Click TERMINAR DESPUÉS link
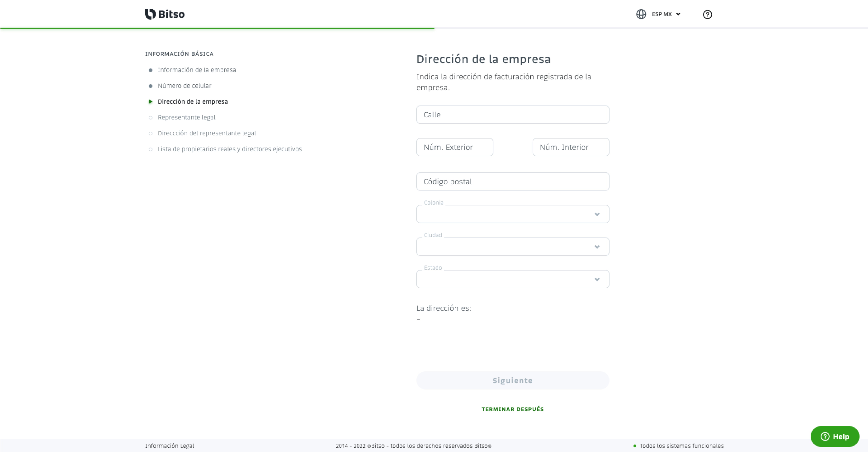This screenshot has height=452, width=868. (x=512, y=409)
